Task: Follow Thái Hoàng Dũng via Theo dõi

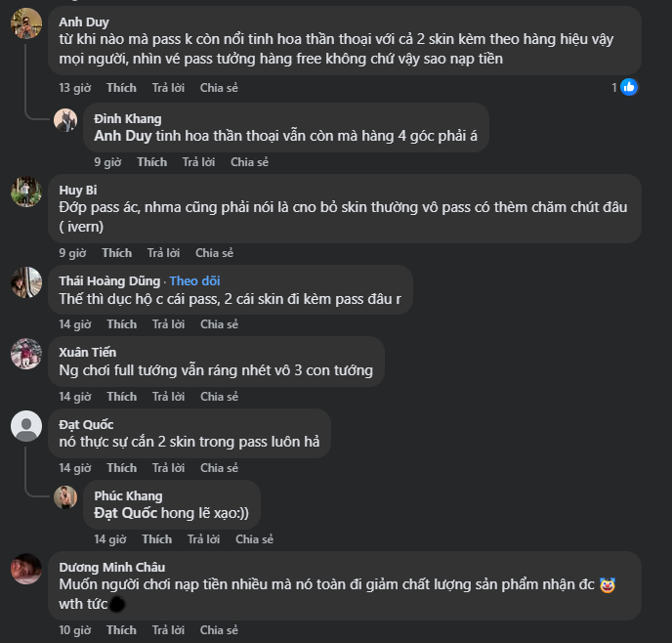Action: coord(197,280)
